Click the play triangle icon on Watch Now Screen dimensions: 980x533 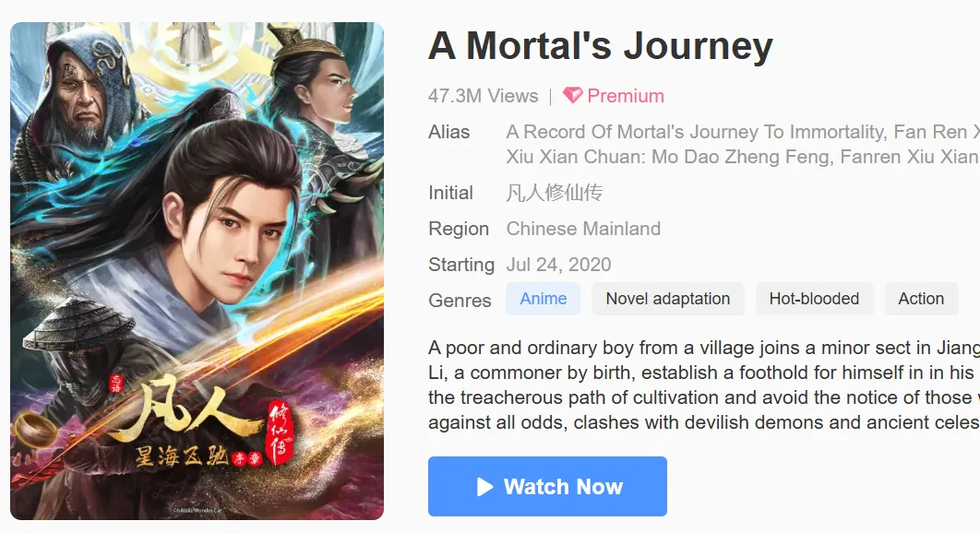[485, 487]
